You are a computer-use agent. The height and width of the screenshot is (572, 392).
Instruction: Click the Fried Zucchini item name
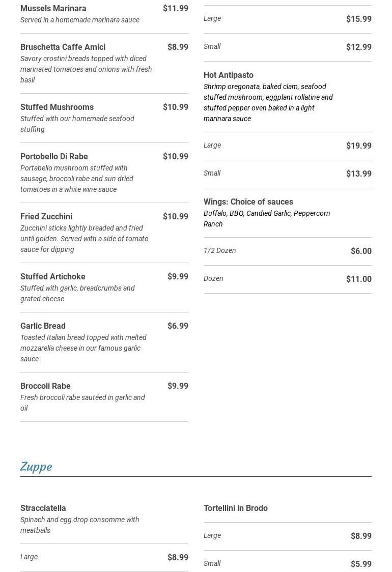pyautogui.click(x=46, y=217)
